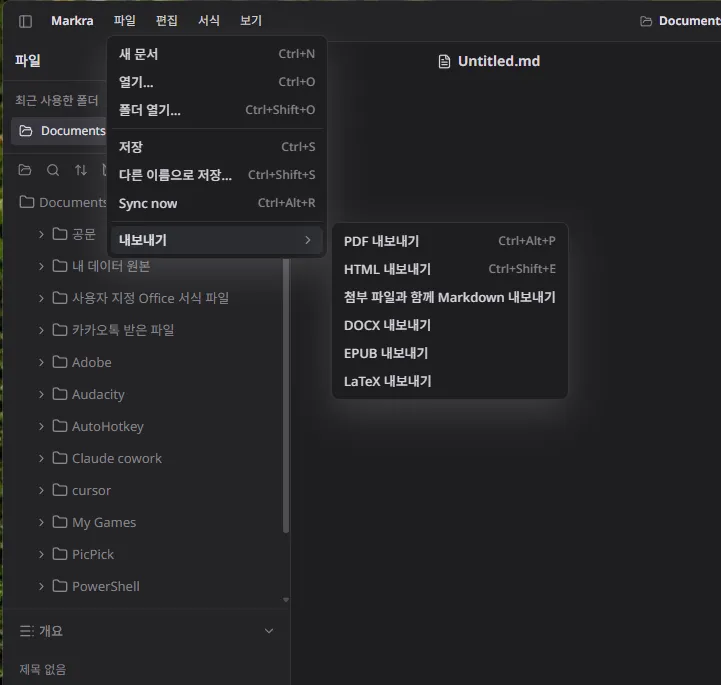Choose 새 문서 from the file menu
The height and width of the screenshot is (685, 721).
[x=217, y=54]
